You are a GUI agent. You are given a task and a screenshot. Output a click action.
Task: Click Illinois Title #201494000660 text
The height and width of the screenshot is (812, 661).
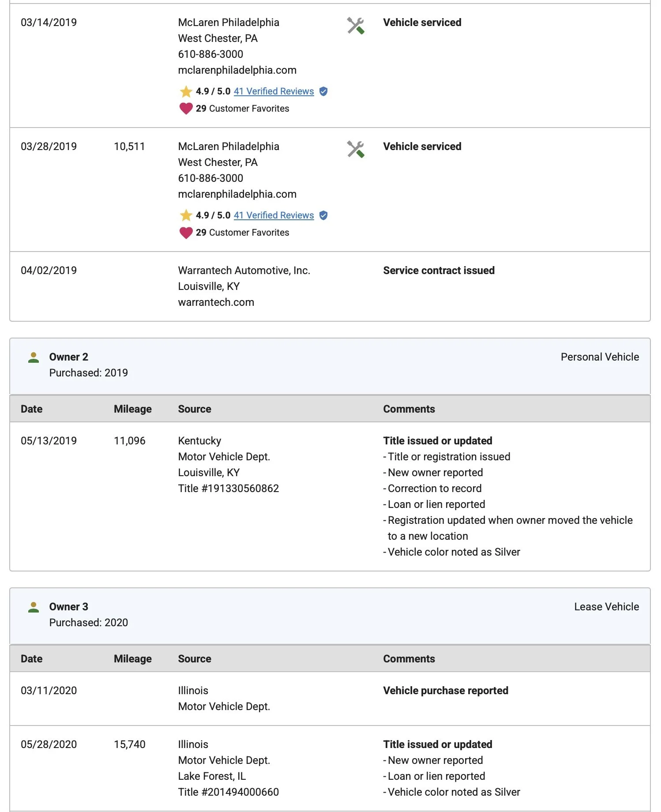(228, 792)
